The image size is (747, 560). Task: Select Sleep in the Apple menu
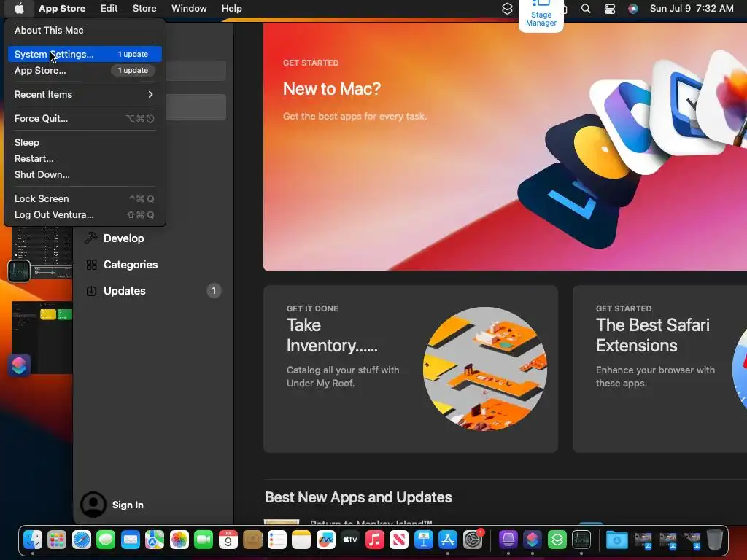(x=85, y=142)
